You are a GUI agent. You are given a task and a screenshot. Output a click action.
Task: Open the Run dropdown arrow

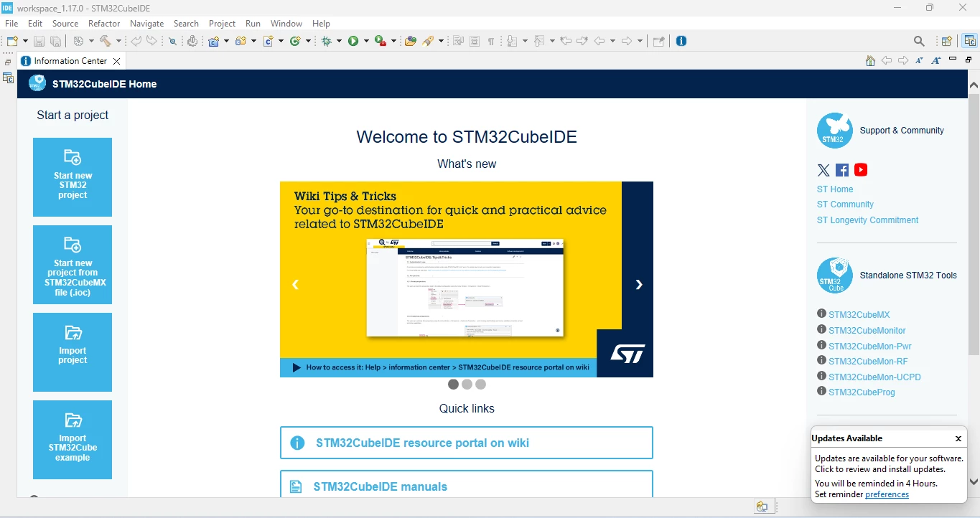click(x=365, y=42)
